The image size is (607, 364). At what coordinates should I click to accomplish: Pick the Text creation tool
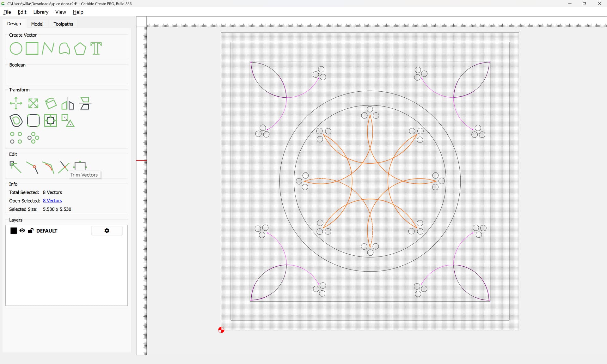[x=96, y=49]
